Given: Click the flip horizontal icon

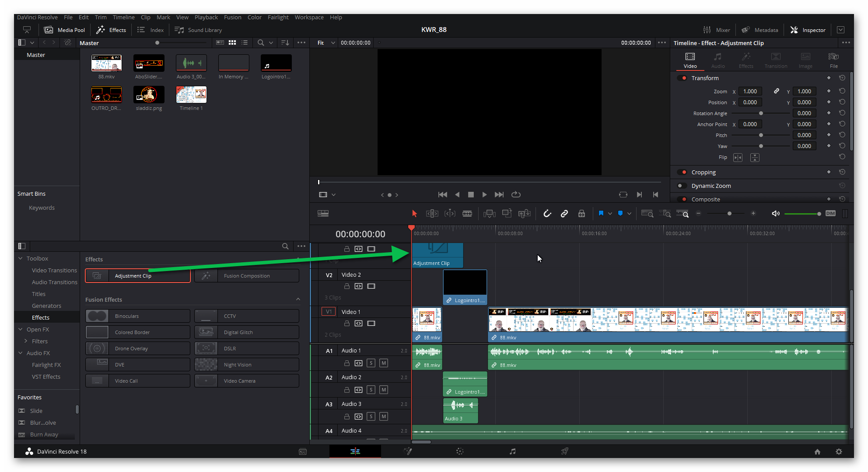Looking at the screenshot, I should [738, 158].
